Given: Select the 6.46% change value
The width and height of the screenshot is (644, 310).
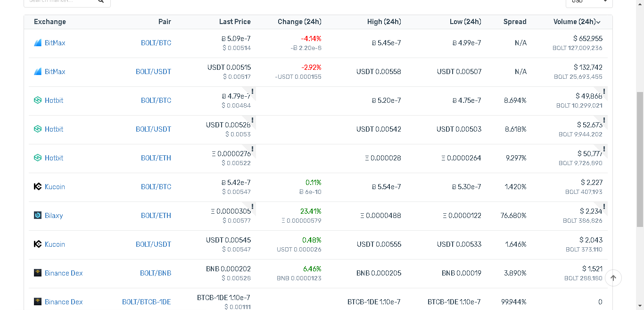Looking at the screenshot, I should click(312, 269).
